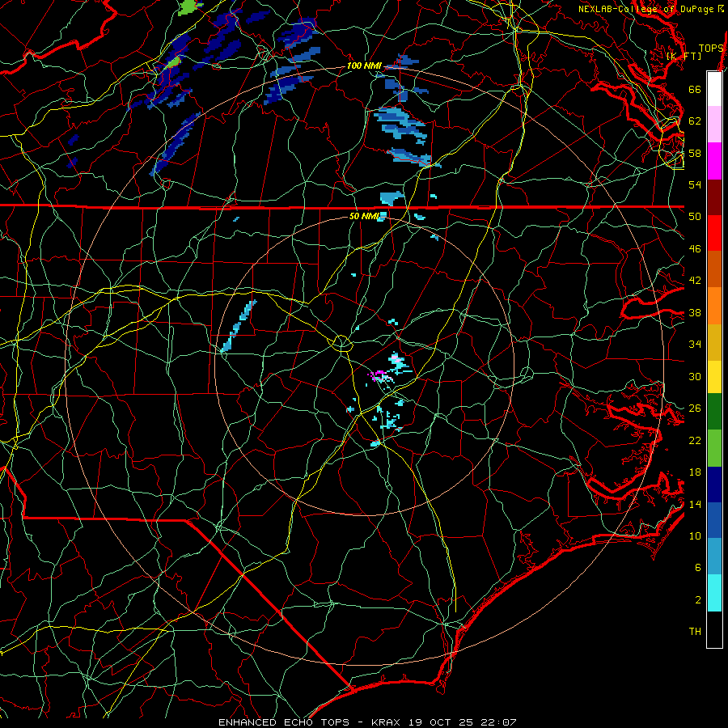Click the gold 34-38 kft swatch
The width and height of the screenshot is (728, 728).
(714, 342)
